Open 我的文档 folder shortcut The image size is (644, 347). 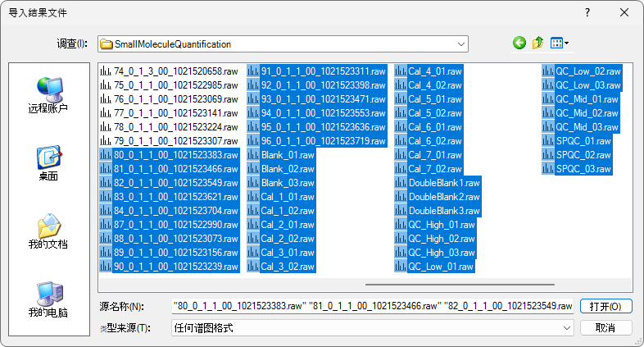[x=48, y=231]
